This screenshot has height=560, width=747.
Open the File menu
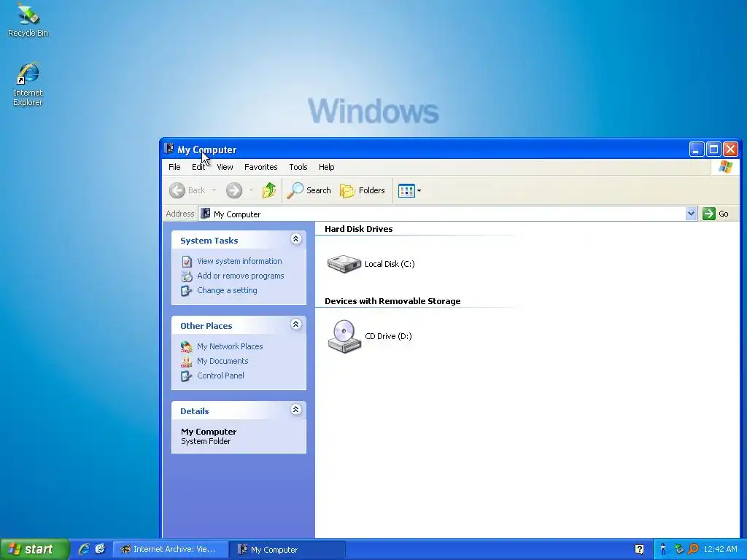[x=174, y=167]
